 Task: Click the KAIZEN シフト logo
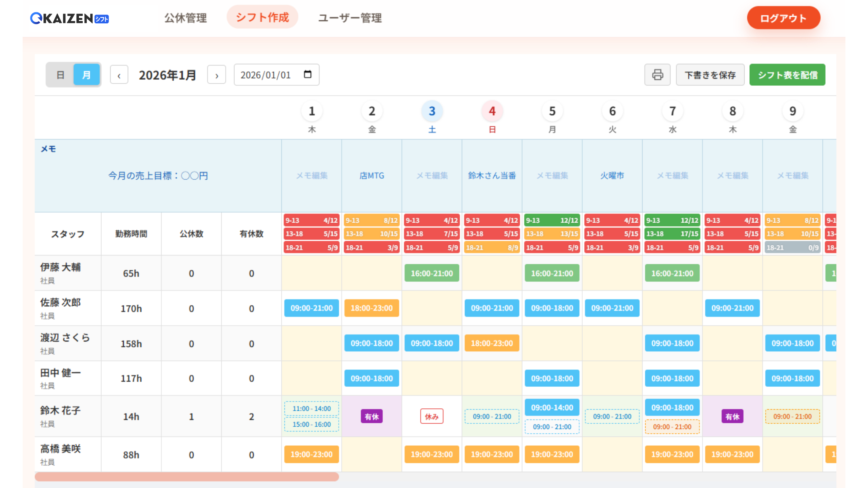[70, 18]
